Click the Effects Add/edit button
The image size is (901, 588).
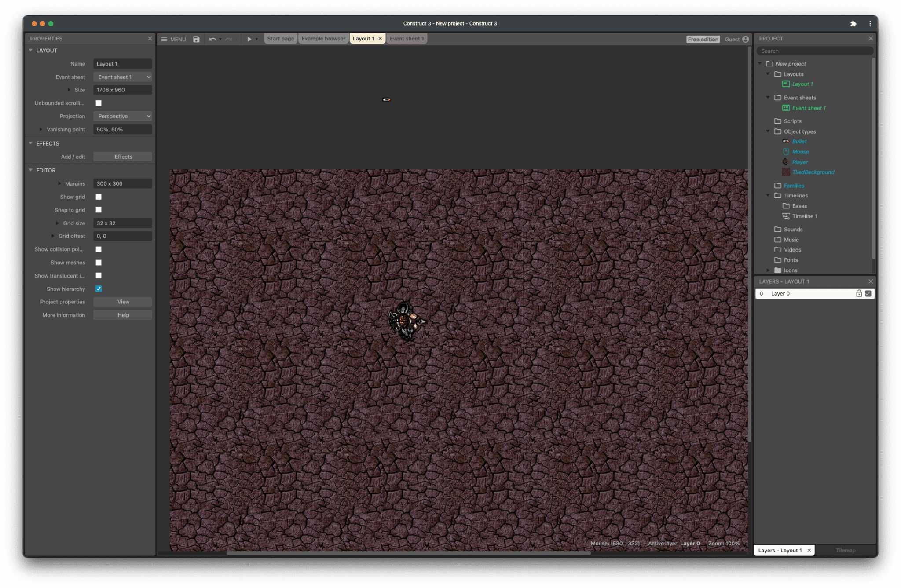pyautogui.click(x=122, y=156)
